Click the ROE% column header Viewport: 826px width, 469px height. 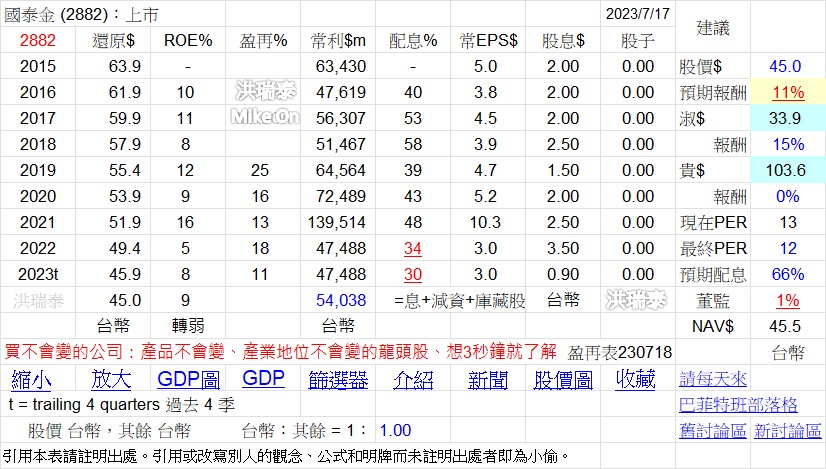188,41
